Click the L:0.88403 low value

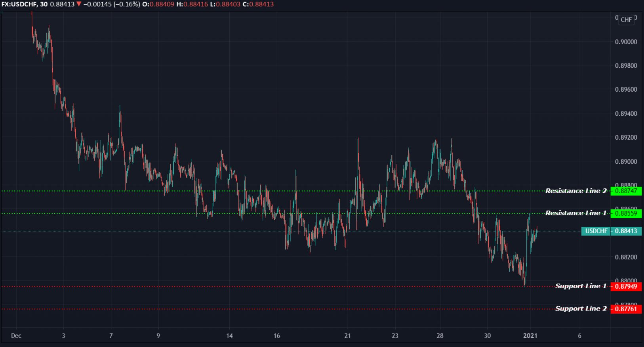(x=225, y=4)
